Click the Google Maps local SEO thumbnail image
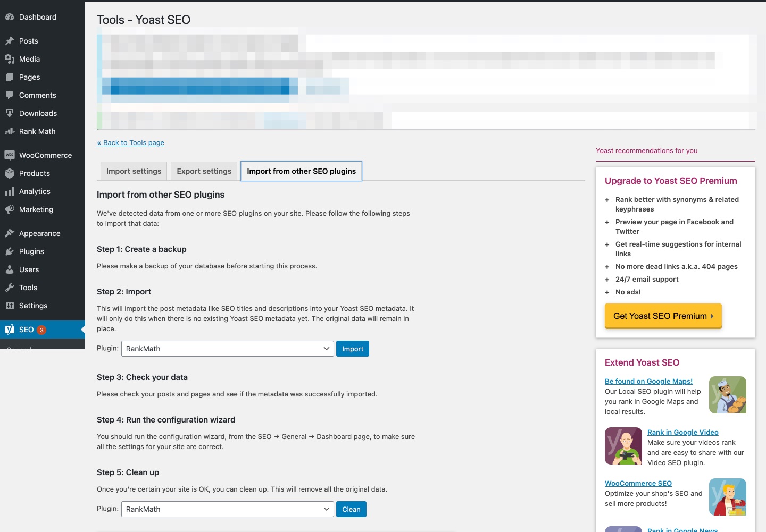 coord(727,395)
